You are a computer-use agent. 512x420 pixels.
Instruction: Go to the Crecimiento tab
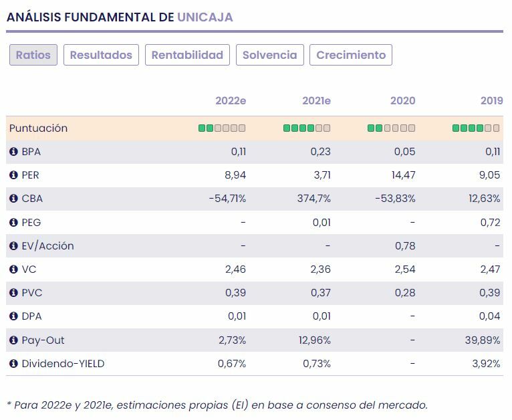click(x=351, y=55)
